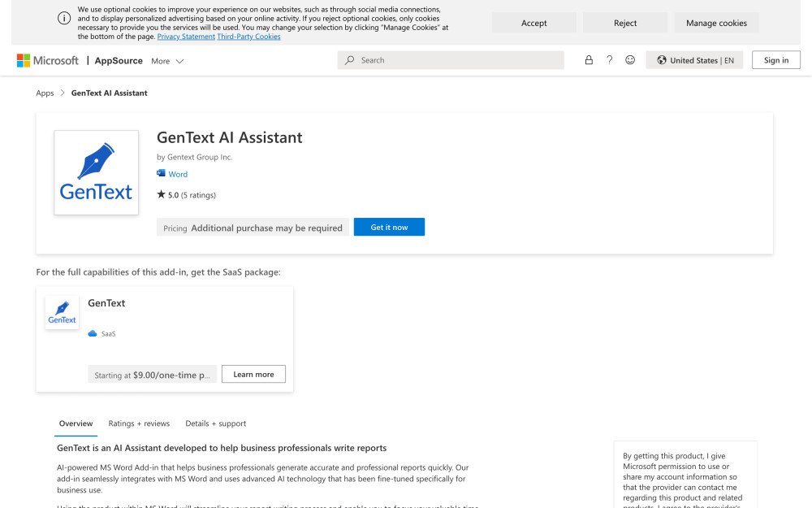The image size is (812, 508).
Task: Open the Details + support tab
Action: pos(215,423)
